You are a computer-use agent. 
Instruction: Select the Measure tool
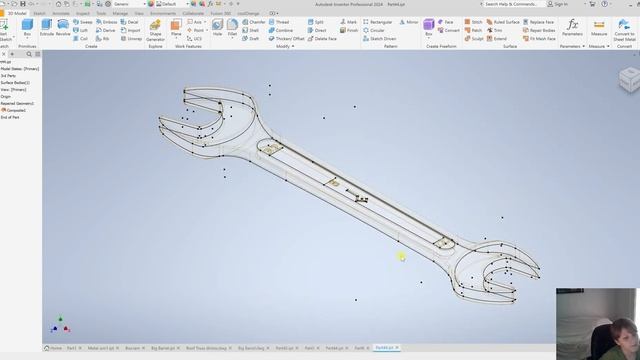pyautogui.click(x=599, y=28)
